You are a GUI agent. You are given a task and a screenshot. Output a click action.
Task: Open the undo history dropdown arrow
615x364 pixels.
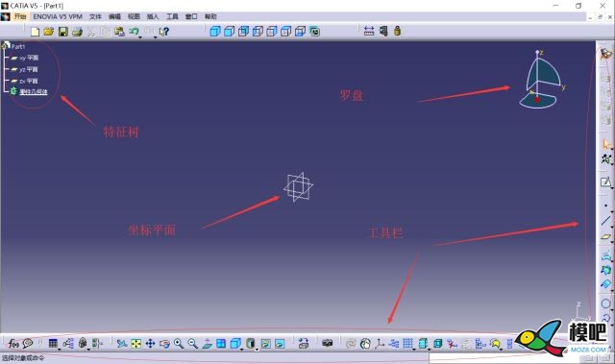tap(140, 37)
